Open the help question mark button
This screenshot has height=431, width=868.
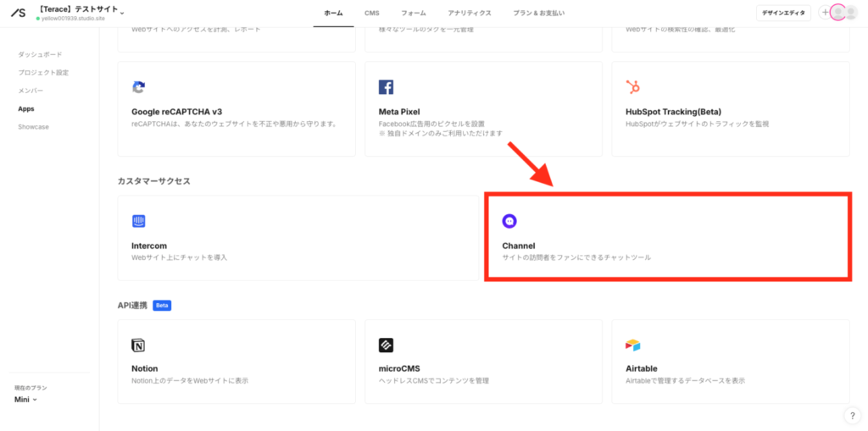tap(852, 416)
